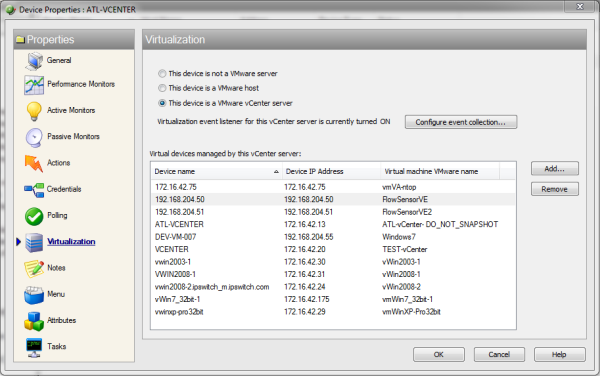Screen dimensions: 600x376
Task: Click the Passive Monitors dish icon
Action: click(34, 137)
